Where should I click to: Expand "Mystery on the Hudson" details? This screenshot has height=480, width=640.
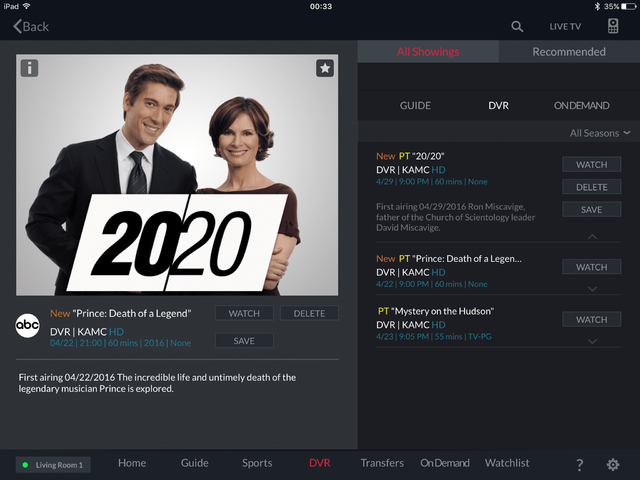click(x=592, y=342)
